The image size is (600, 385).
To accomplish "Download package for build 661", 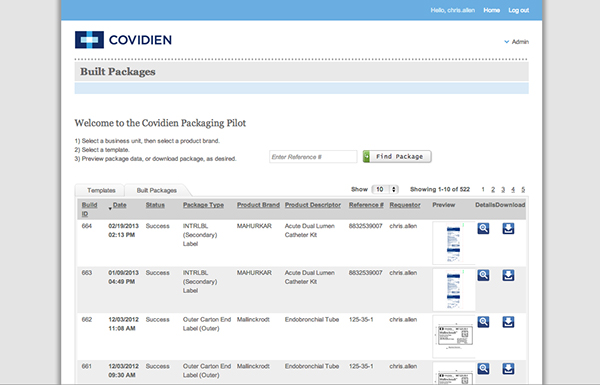I will (508, 369).
